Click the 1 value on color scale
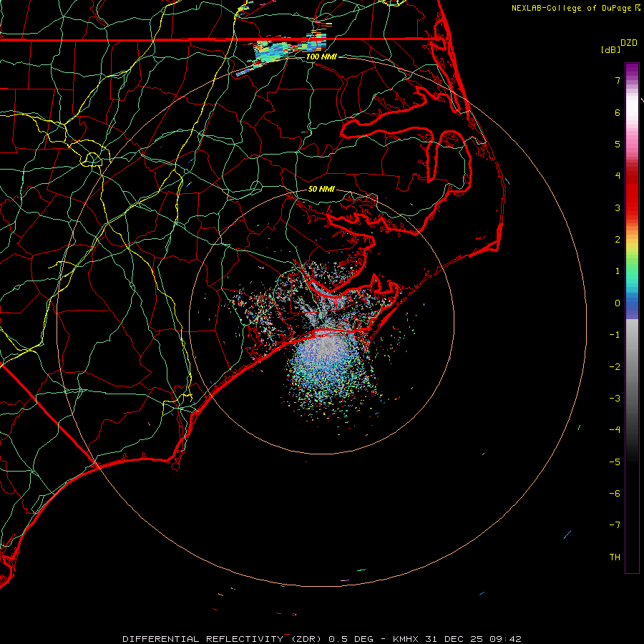 [618, 271]
